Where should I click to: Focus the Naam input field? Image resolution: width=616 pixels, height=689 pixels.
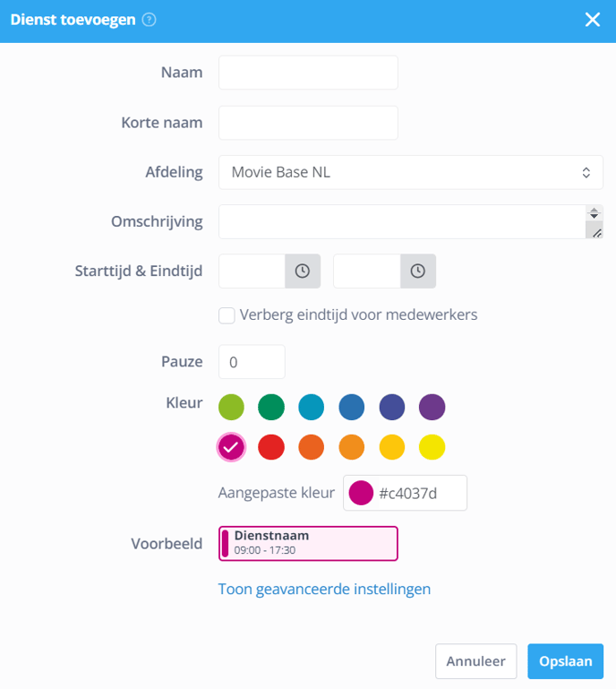coord(308,73)
